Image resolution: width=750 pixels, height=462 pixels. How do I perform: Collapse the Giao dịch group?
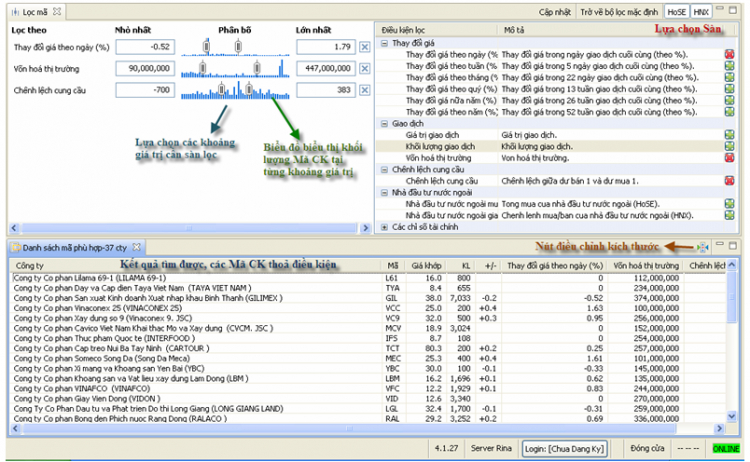tap(384, 123)
